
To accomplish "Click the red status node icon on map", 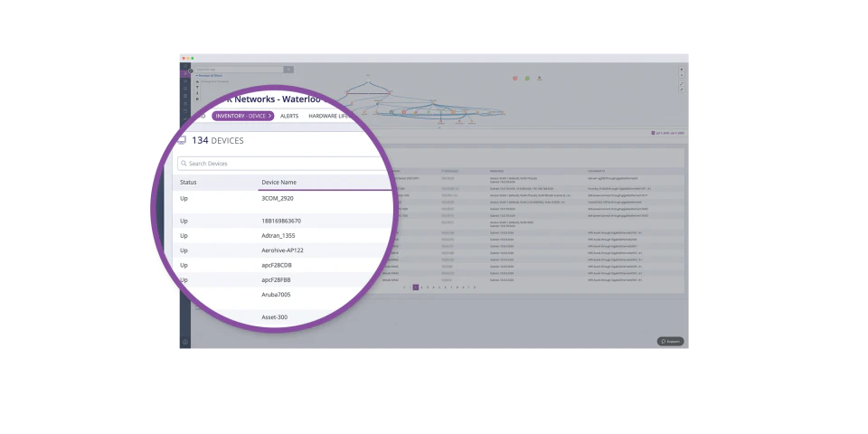I will (515, 79).
